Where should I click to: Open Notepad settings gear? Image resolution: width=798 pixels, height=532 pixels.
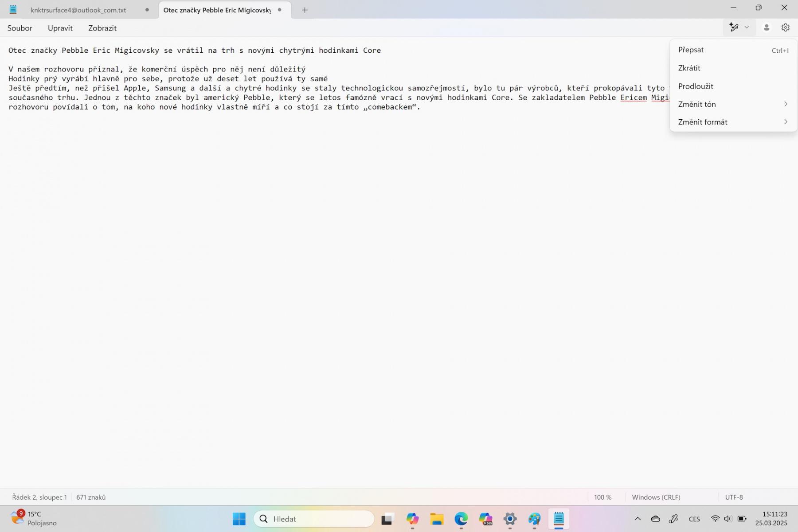pos(786,27)
